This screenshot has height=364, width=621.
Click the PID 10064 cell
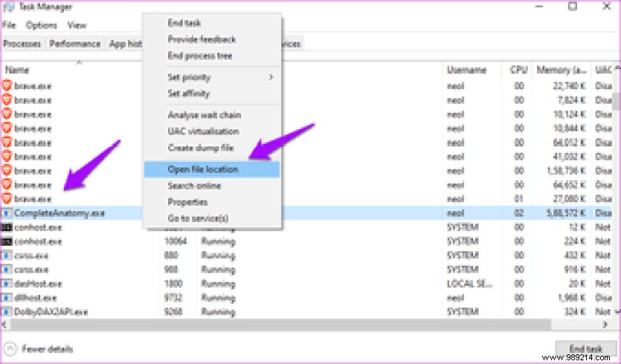[175, 241]
